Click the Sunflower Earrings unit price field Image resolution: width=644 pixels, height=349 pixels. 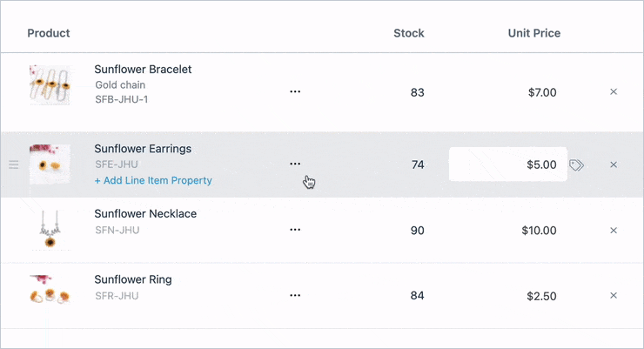[x=507, y=164]
